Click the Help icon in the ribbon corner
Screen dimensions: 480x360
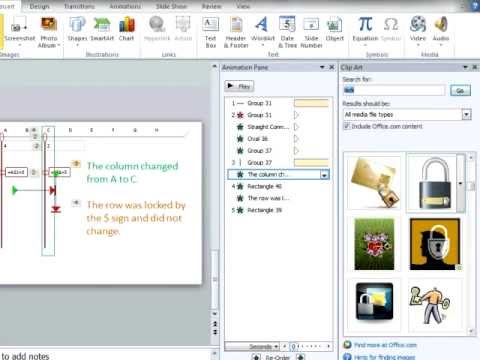(x=475, y=5)
